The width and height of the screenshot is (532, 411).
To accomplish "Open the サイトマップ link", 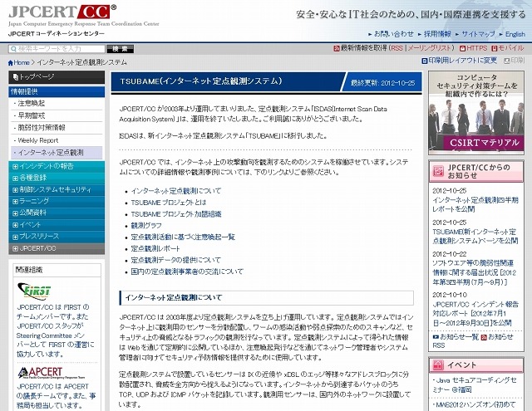I will (478, 34).
